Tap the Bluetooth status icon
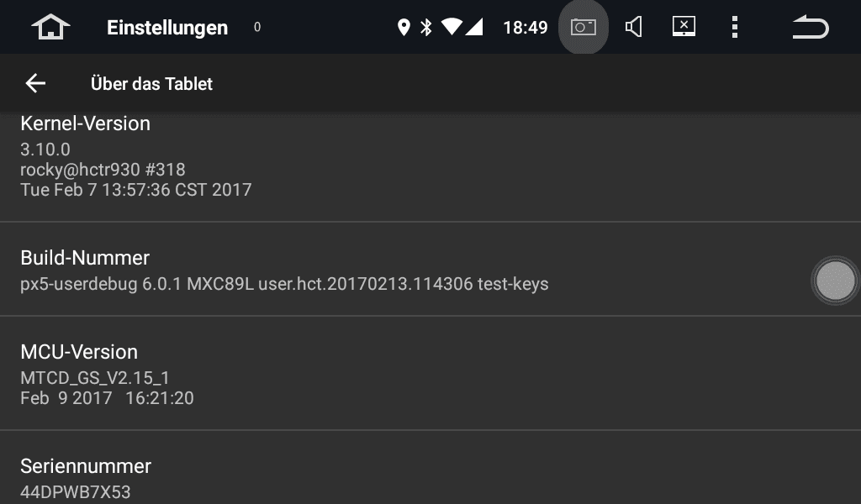Image resolution: width=861 pixels, height=504 pixels. [x=426, y=27]
